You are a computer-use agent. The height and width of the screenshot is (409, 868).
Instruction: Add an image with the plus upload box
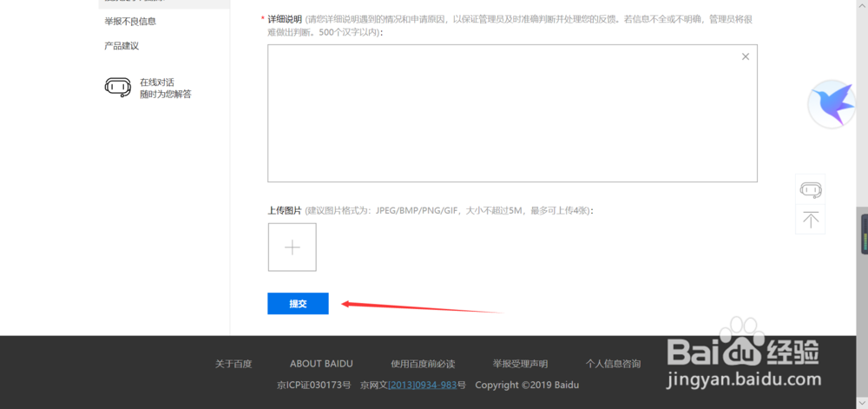(293, 247)
